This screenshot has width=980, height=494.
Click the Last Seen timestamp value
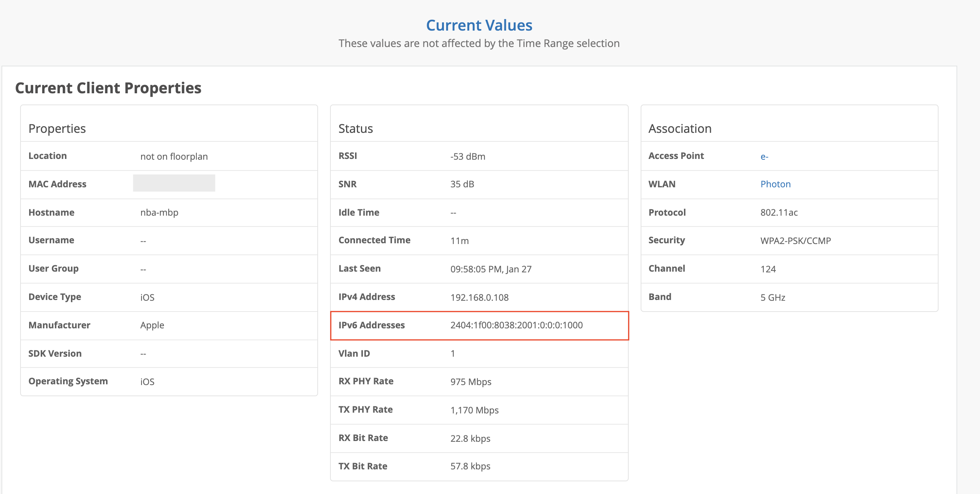point(491,269)
